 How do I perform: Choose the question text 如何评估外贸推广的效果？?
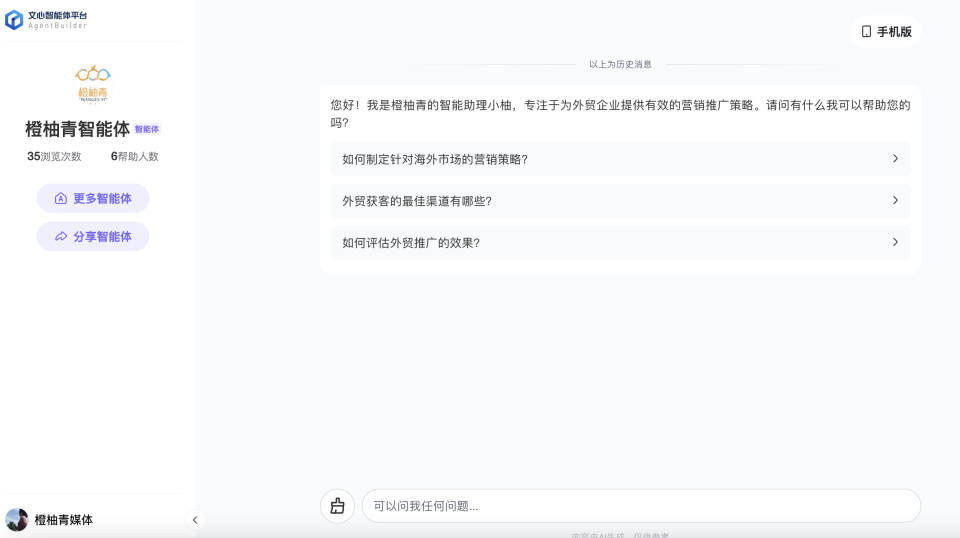click(411, 242)
